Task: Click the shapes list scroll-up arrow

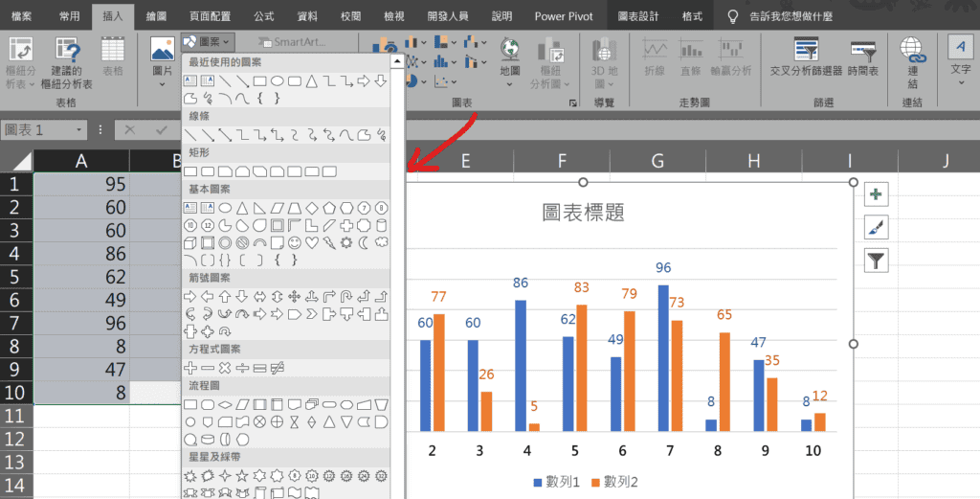Action: pos(397,61)
